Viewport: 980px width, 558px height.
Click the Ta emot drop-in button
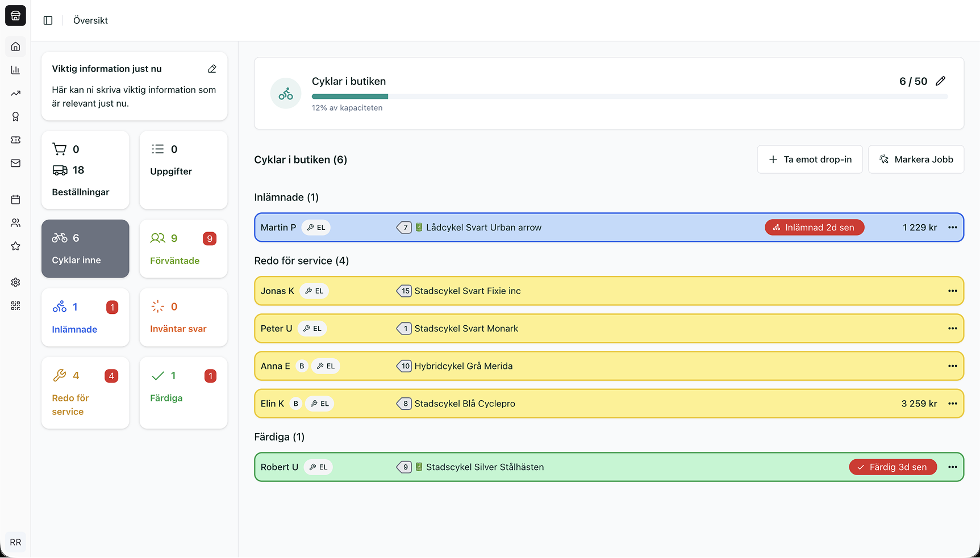[x=810, y=160]
